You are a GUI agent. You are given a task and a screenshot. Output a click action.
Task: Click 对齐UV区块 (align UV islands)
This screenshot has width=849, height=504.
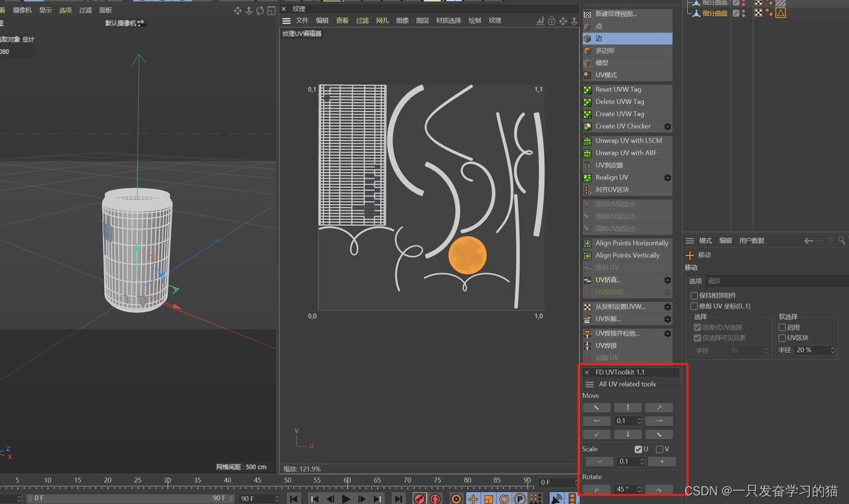point(627,190)
